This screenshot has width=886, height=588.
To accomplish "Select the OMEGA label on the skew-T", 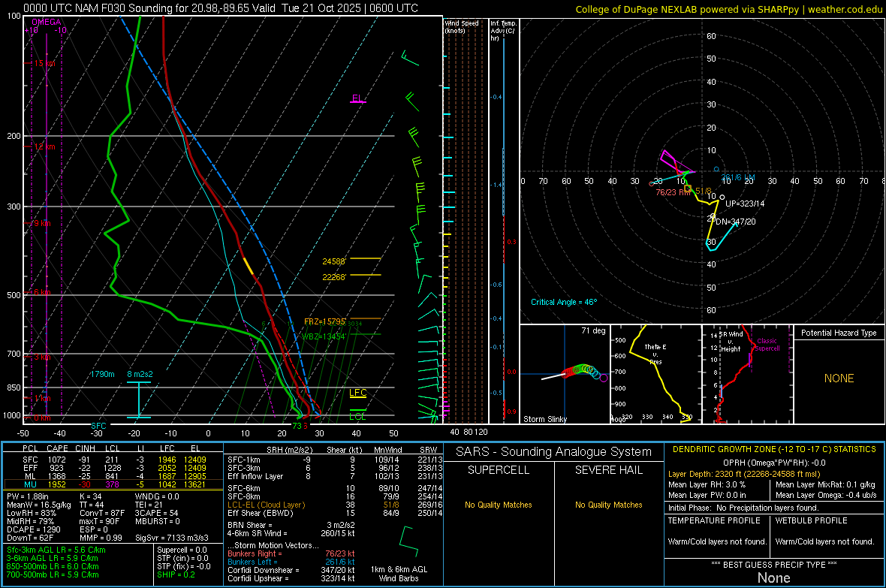I will pyautogui.click(x=47, y=22).
